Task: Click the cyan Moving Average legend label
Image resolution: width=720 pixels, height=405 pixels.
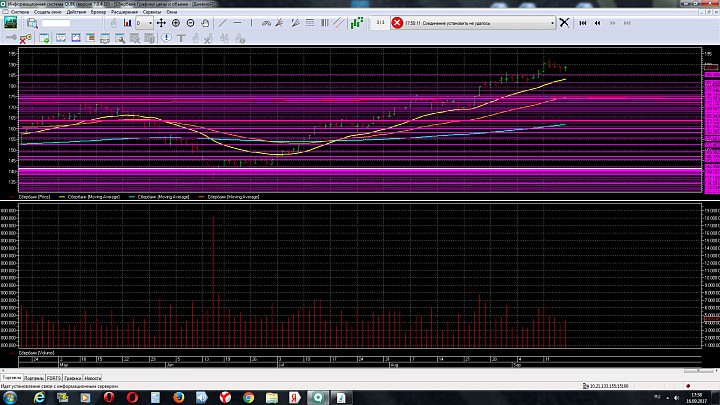Action: pos(163,197)
